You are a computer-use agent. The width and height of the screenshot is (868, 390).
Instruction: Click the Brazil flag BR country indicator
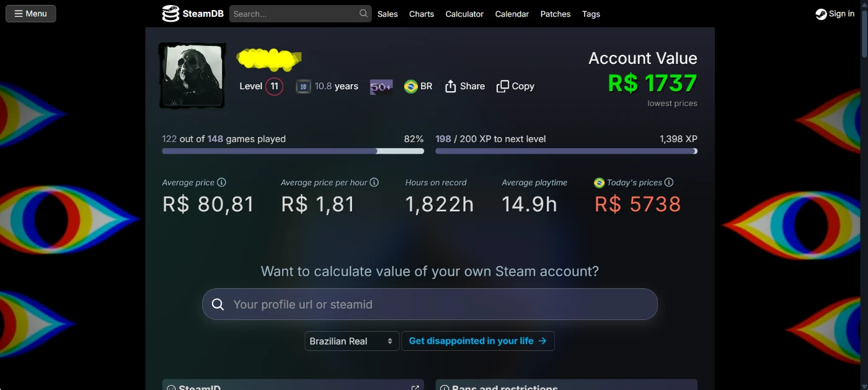pyautogui.click(x=418, y=87)
